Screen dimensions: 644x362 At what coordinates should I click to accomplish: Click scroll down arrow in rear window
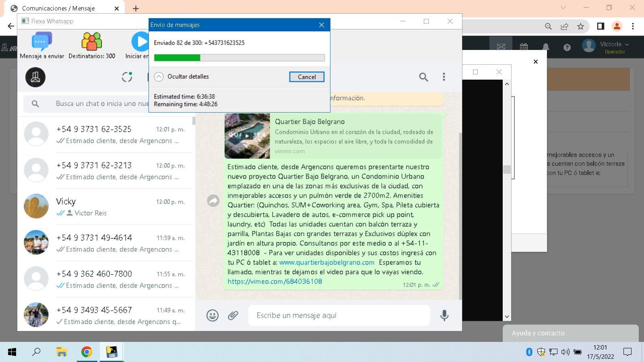click(507, 317)
